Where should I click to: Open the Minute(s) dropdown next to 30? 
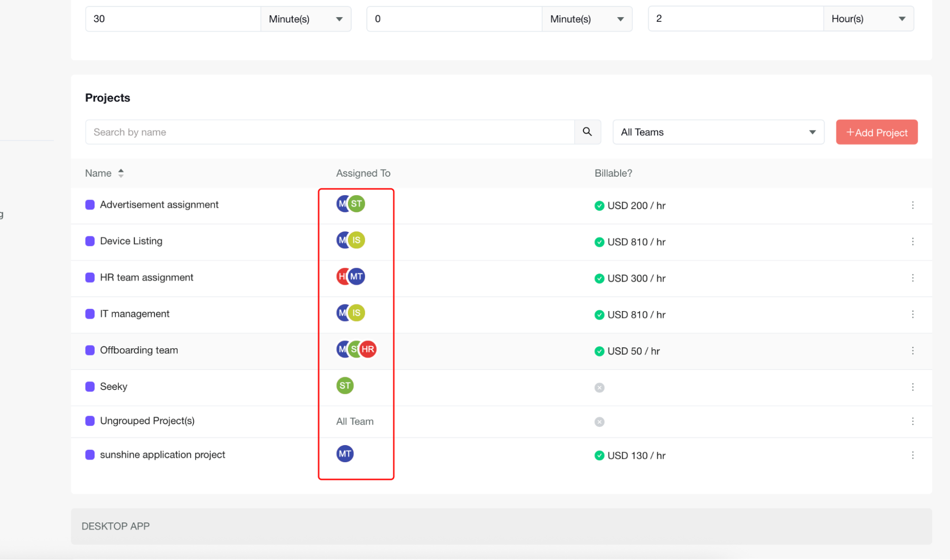[306, 19]
